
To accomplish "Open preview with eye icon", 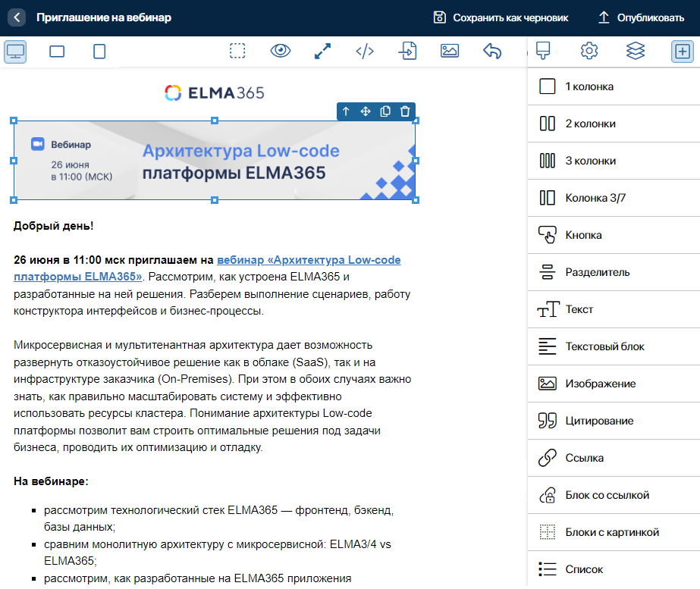I will point(281,51).
